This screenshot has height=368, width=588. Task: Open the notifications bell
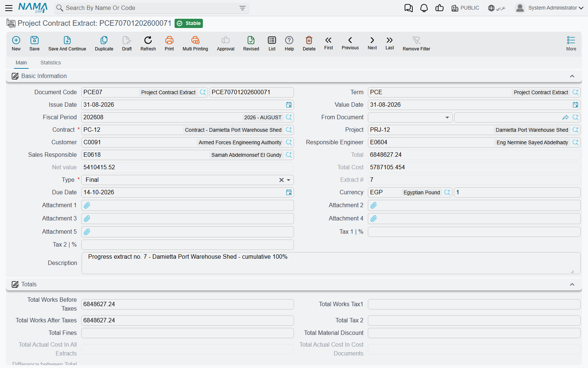pos(424,8)
